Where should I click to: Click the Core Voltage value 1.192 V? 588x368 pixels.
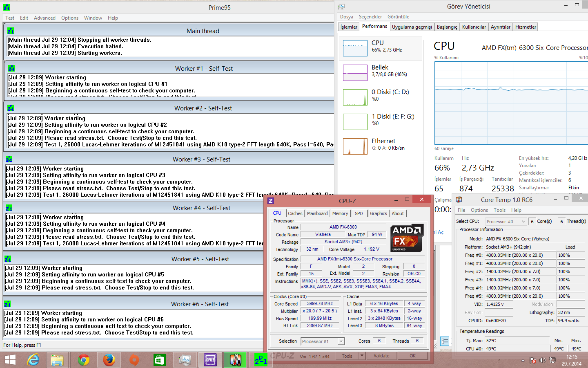[x=372, y=249]
